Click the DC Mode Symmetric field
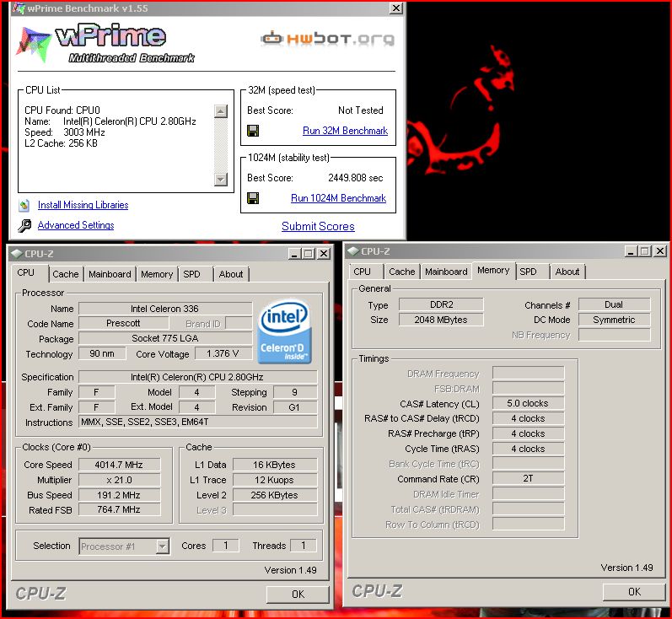This screenshot has height=619, width=672. (x=614, y=320)
